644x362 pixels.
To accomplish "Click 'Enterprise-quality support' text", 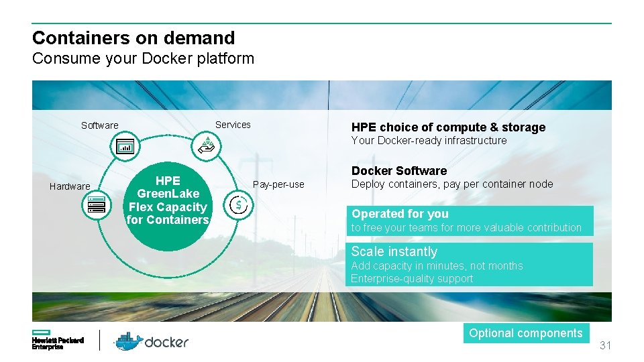I will click(412, 279).
